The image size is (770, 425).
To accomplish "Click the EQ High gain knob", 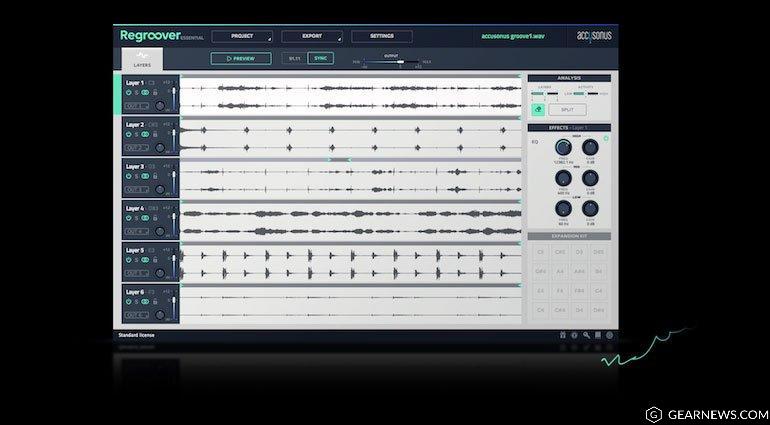I will pos(590,147).
